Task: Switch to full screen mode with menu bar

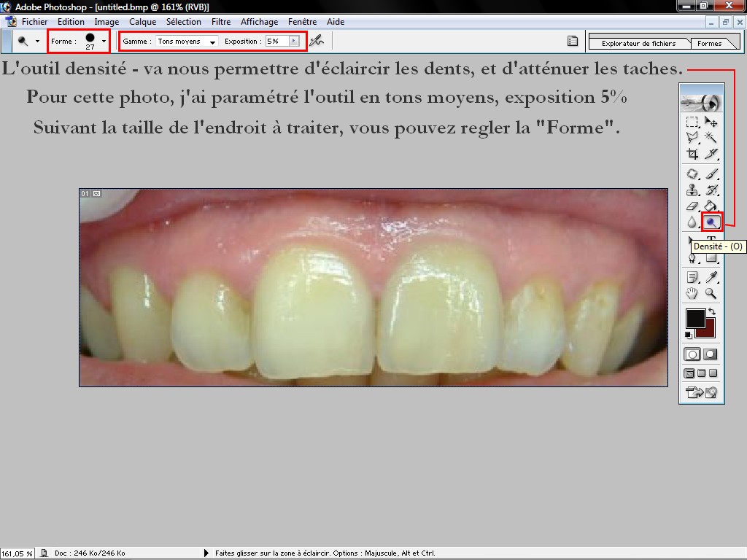Action: click(701, 373)
